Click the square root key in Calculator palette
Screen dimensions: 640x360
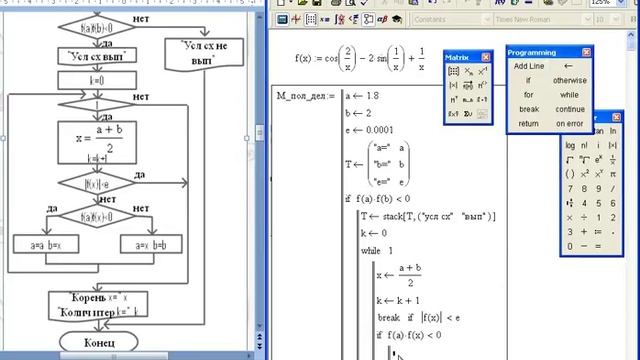pos(570,160)
